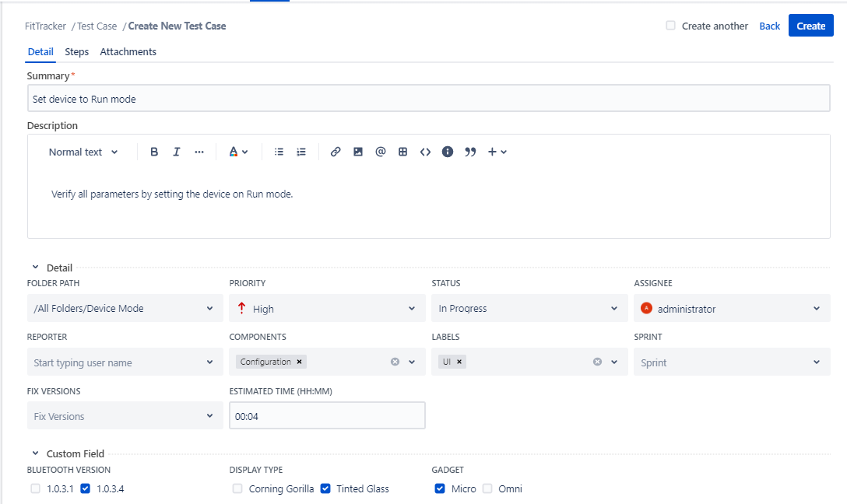Collapse the Custom Field section
Viewport: 847px width, 504px height.
click(x=36, y=453)
